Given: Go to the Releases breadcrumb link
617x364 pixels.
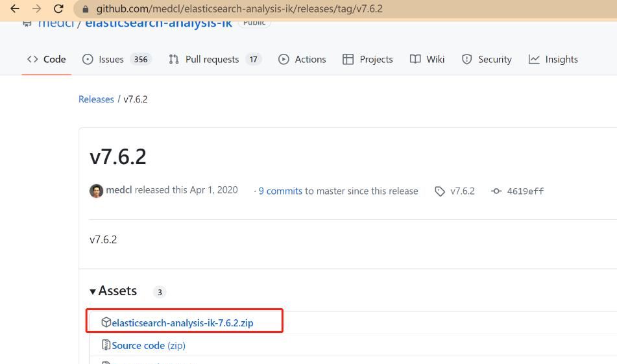Looking at the screenshot, I should [x=96, y=99].
